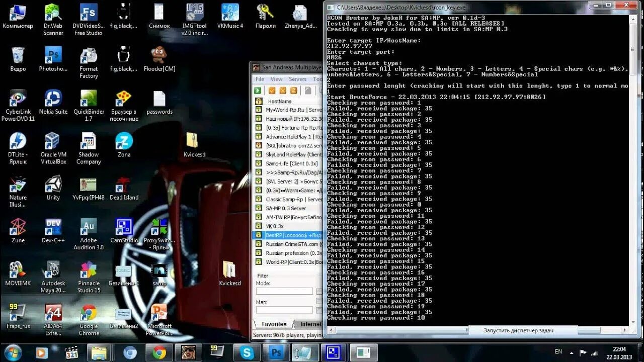
Task: Open the DVDVideoSoft Free Studio icon
Action: point(89,20)
